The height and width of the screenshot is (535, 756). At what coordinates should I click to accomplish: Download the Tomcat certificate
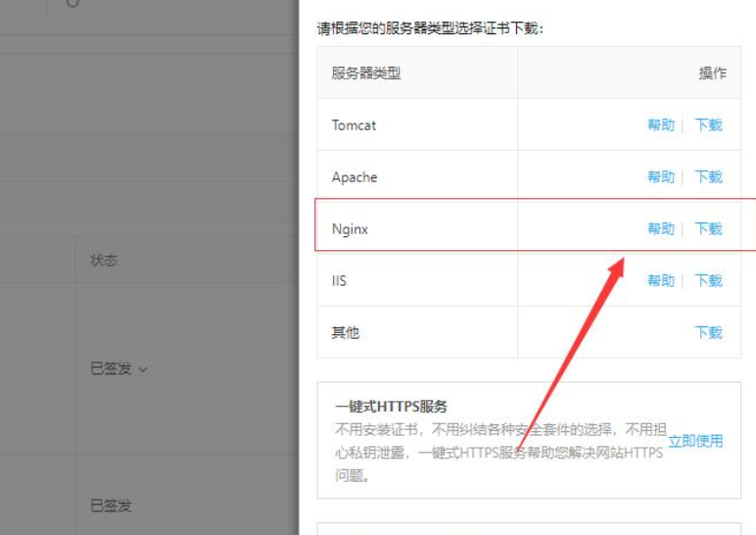[709, 125]
